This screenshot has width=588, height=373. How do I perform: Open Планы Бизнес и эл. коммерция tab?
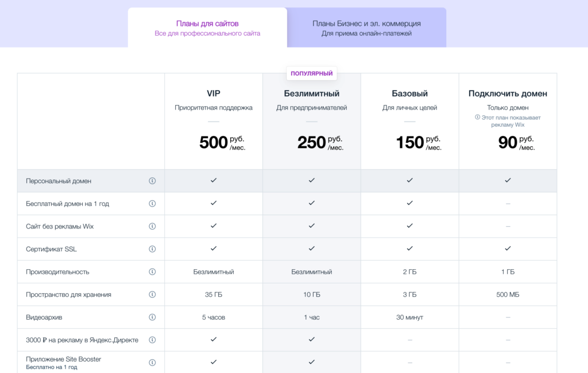coord(366,28)
